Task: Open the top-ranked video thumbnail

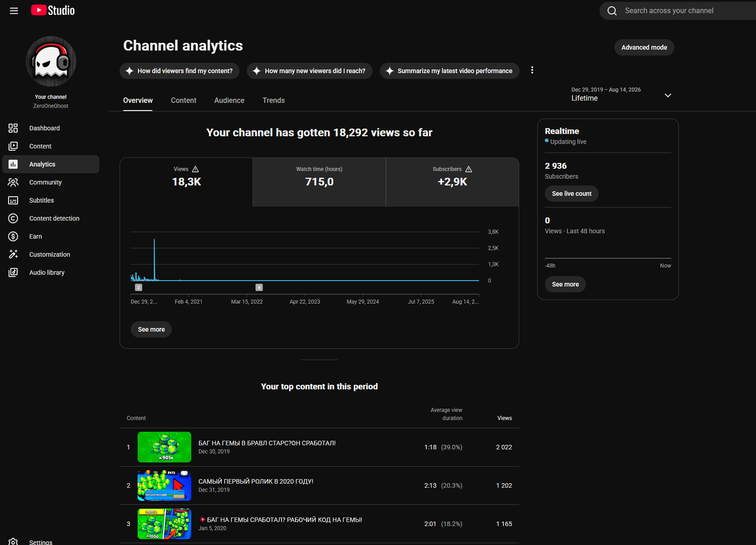Action: (164, 447)
